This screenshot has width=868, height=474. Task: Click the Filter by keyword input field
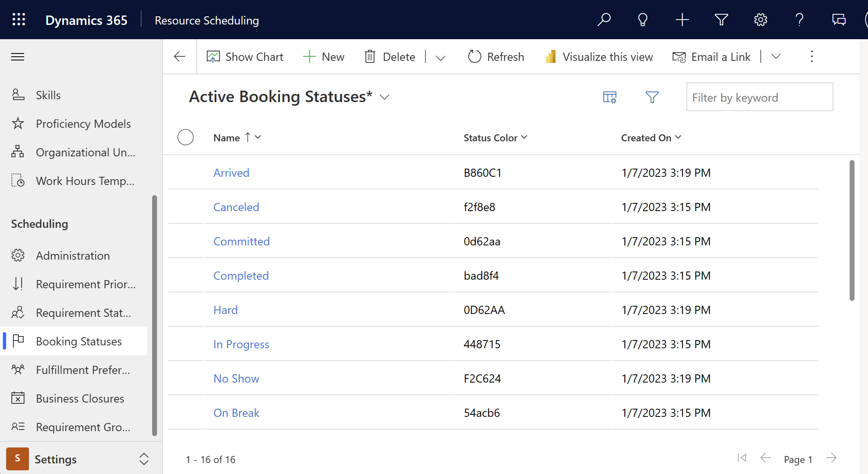click(759, 97)
